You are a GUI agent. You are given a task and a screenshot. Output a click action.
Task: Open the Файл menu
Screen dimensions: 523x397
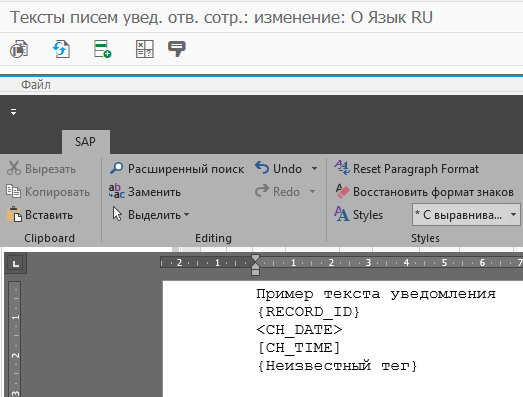coord(36,85)
